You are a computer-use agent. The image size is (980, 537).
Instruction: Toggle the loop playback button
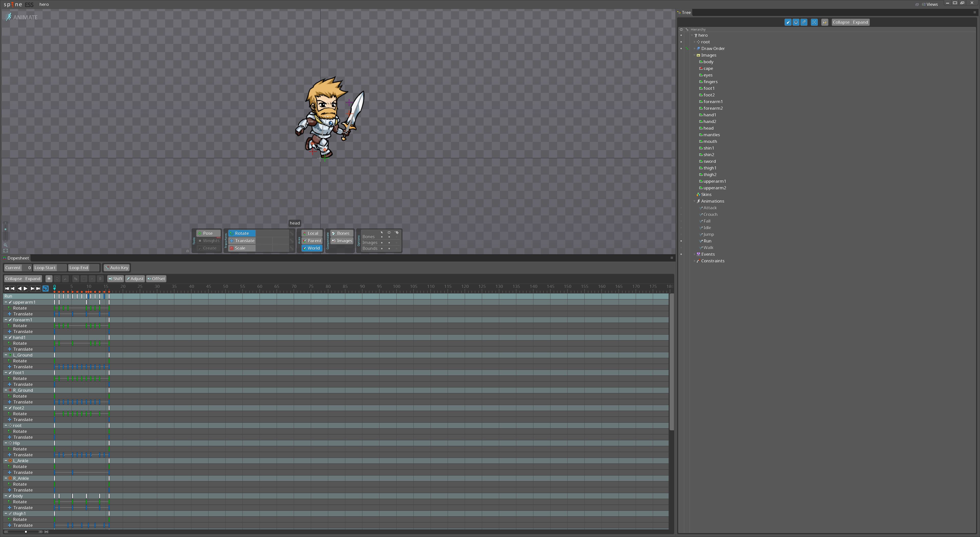coord(45,288)
